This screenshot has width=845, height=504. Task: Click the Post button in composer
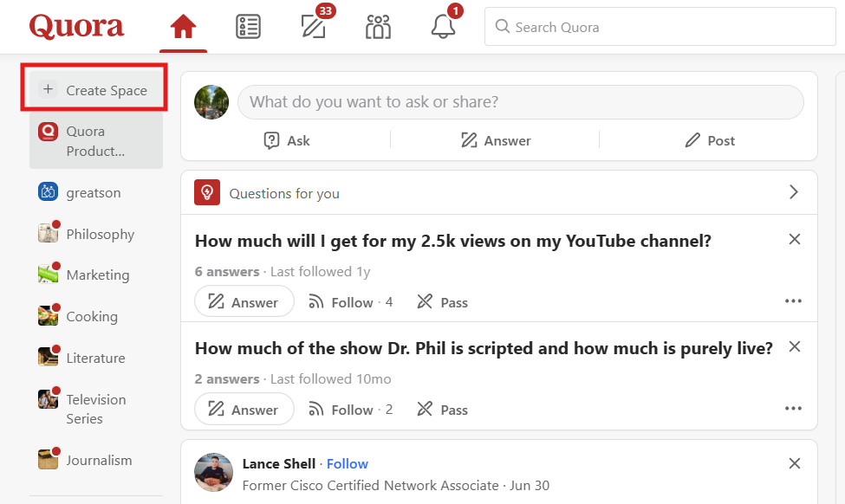point(710,140)
